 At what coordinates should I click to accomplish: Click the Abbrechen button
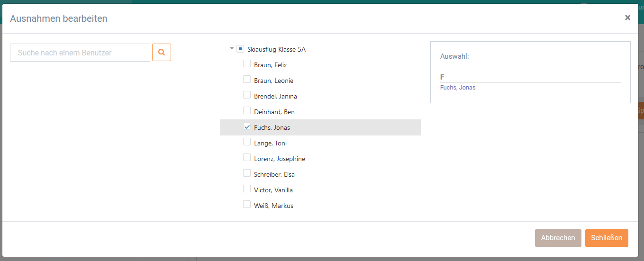coord(558,238)
